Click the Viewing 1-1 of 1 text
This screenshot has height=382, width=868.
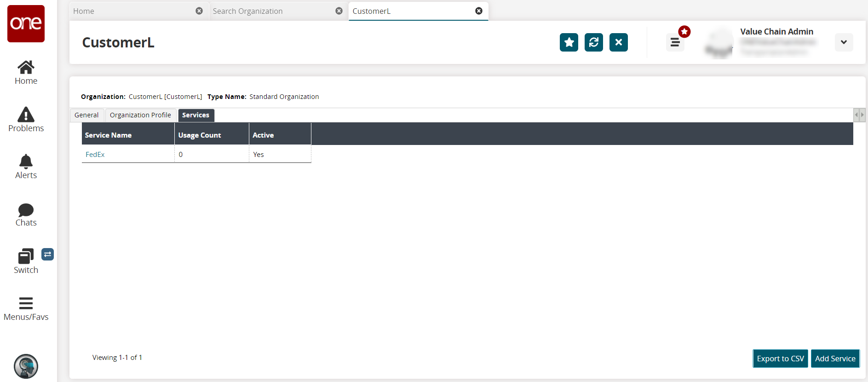[117, 358]
